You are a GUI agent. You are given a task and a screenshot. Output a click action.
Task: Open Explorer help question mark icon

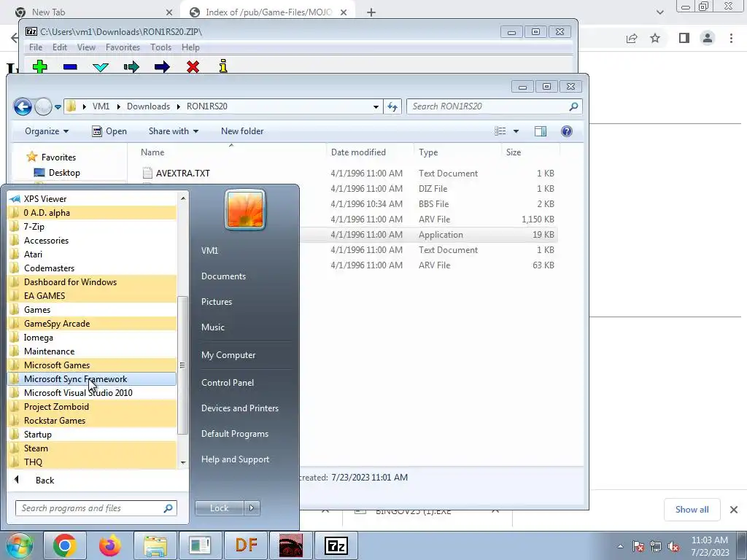566,131
